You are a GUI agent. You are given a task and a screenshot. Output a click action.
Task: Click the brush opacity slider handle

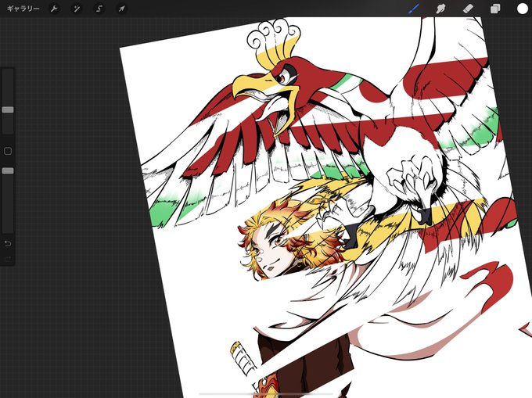tap(8, 170)
